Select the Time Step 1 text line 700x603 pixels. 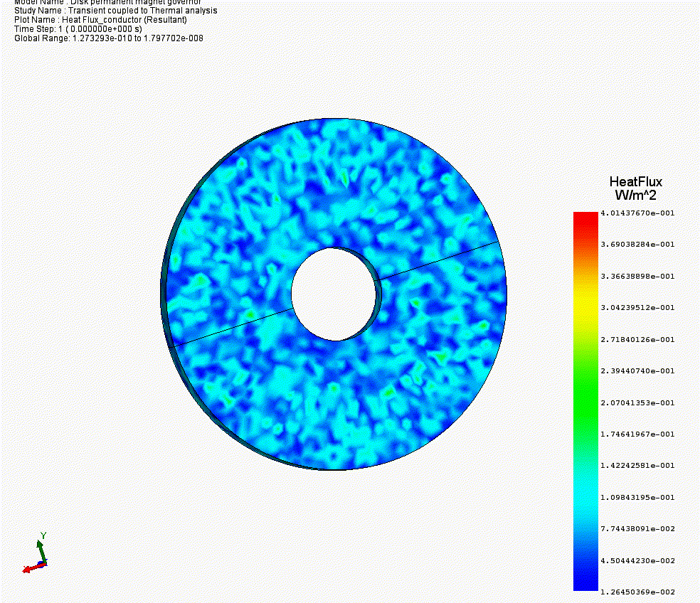tap(78, 29)
